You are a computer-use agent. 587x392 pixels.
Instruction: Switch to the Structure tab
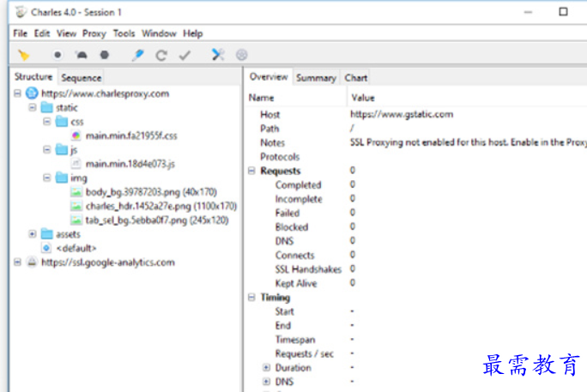click(x=33, y=76)
